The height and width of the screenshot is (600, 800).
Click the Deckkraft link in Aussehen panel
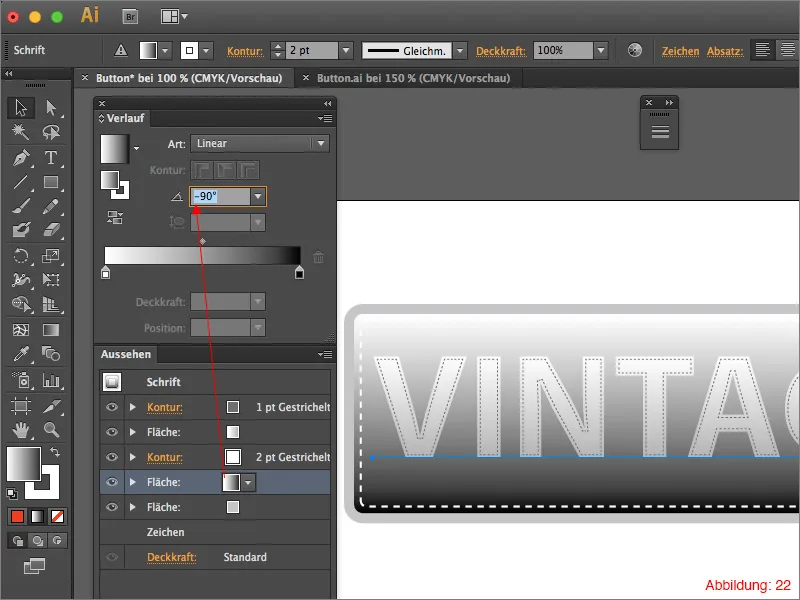171,557
